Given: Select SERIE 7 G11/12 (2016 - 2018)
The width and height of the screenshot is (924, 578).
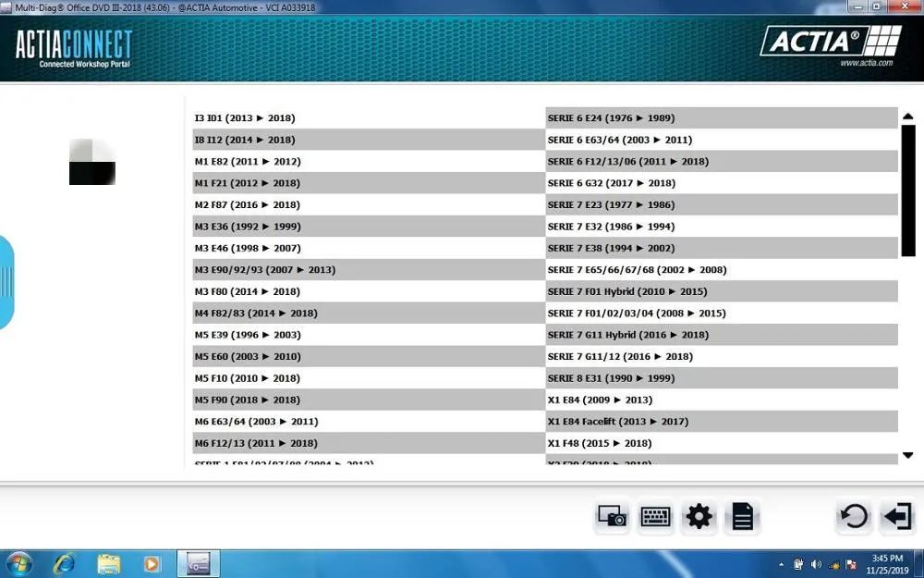Looking at the screenshot, I should pos(722,356).
